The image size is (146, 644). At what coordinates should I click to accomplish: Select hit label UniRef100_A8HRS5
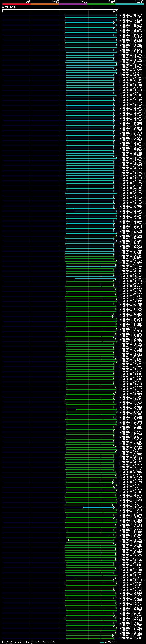coord(131,37)
